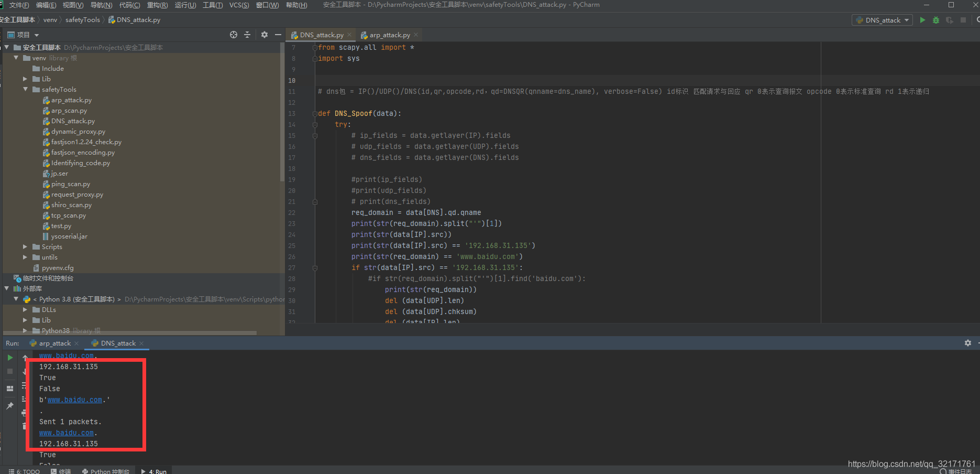The width and height of the screenshot is (980, 474).
Task: Close the DNS_attack run tab
Action: 141,343
